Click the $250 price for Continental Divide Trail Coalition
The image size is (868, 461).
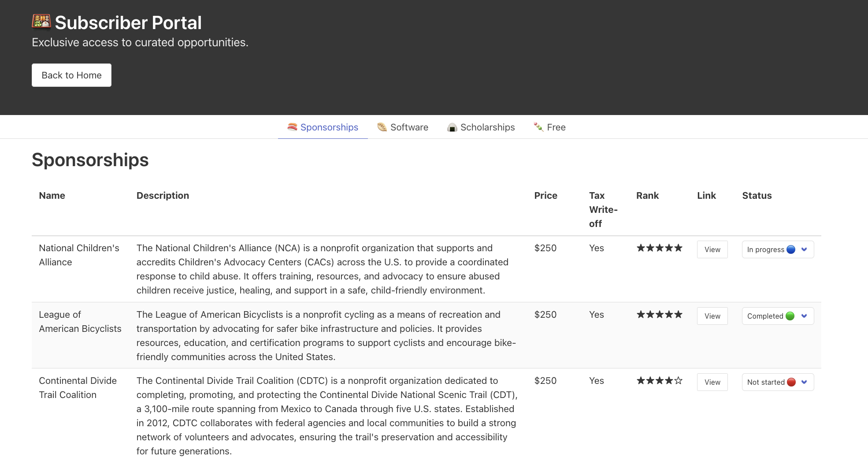click(545, 381)
